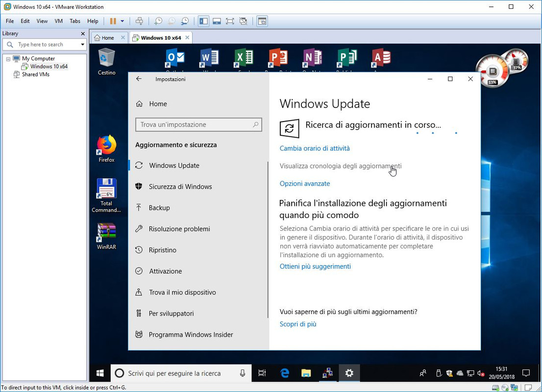The height and width of the screenshot is (392, 542).
Task: Select the Publisher desktop shortcut
Action: (x=347, y=59)
